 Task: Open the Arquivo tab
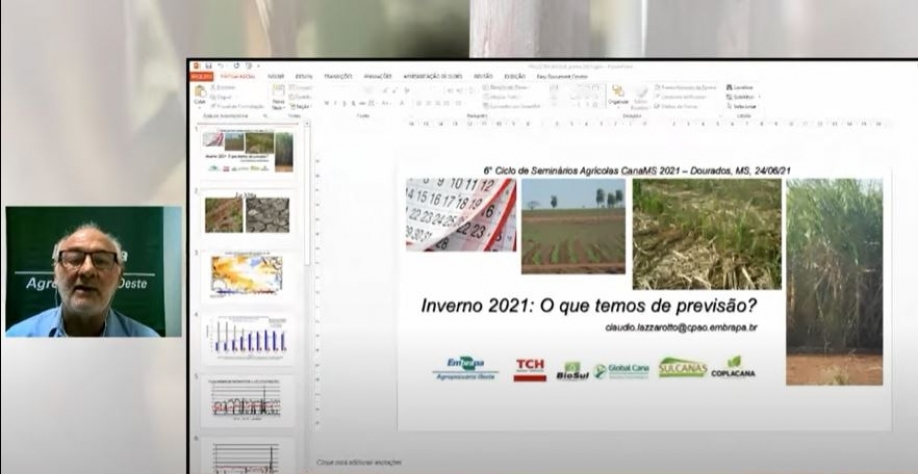point(201,76)
